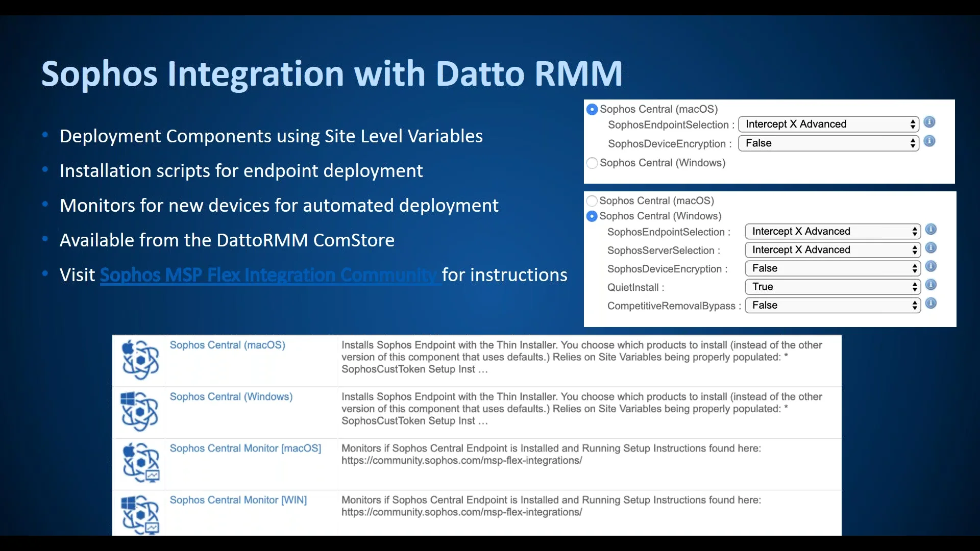The image size is (980, 551).
Task: Open CompetitiveRemovalBypass False dropdown
Action: pos(832,305)
